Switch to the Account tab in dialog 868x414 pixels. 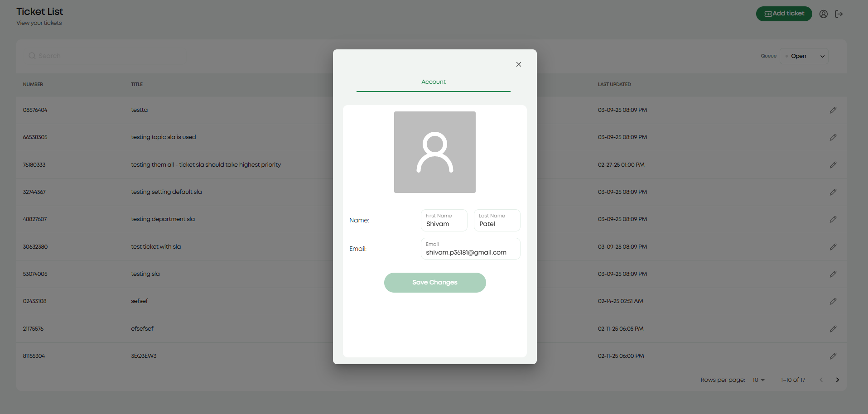pyautogui.click(x=433, y=82)
